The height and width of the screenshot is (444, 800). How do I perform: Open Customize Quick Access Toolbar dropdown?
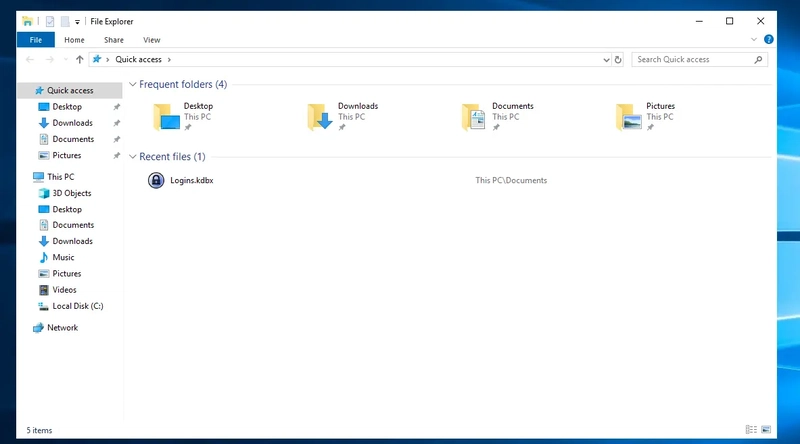(77, 22)
